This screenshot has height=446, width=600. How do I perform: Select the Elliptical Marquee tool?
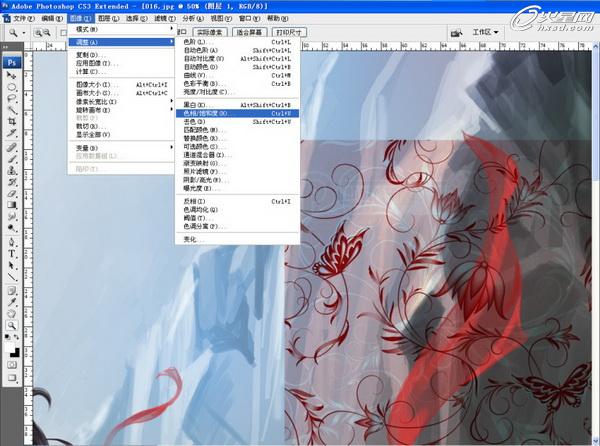point(11,87)
